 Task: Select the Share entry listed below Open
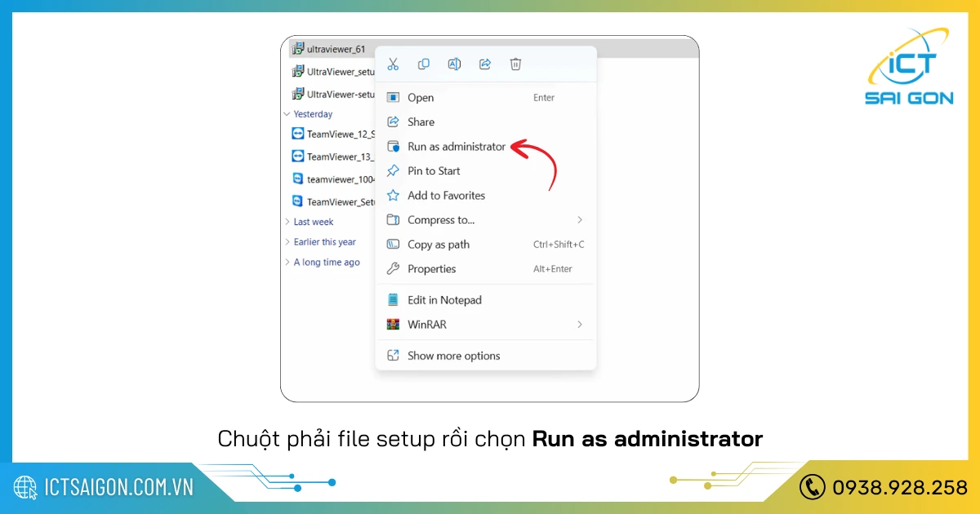(x=486, y=122)
